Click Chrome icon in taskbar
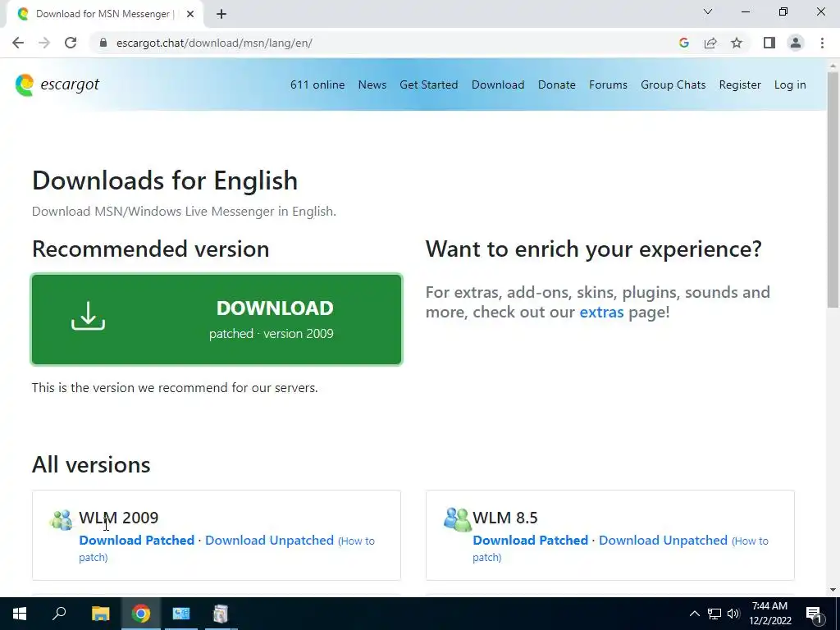The width and height of the screenshot is (840, 630). tap(141, 614)
